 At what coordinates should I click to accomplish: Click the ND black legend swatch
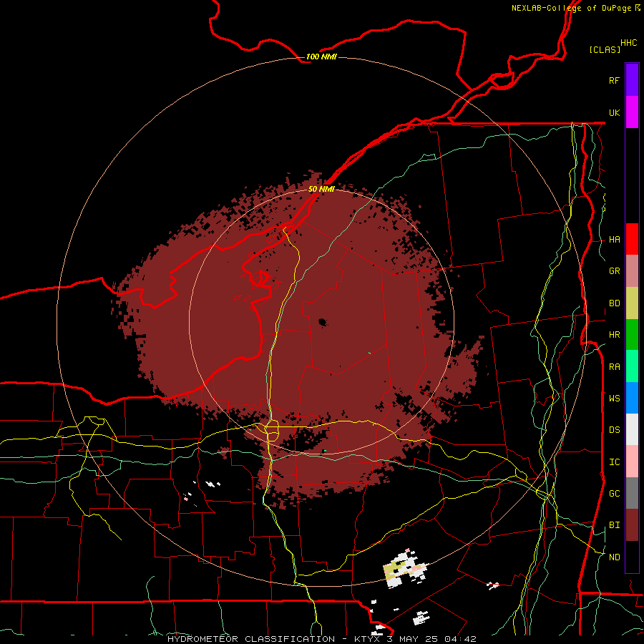click(x=632, y=557)
